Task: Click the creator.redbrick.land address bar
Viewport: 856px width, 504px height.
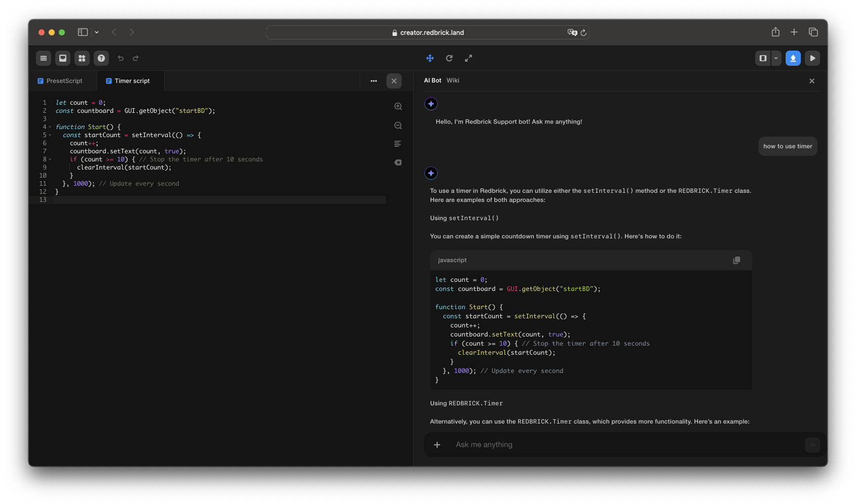Action: [x=427, y=32]
